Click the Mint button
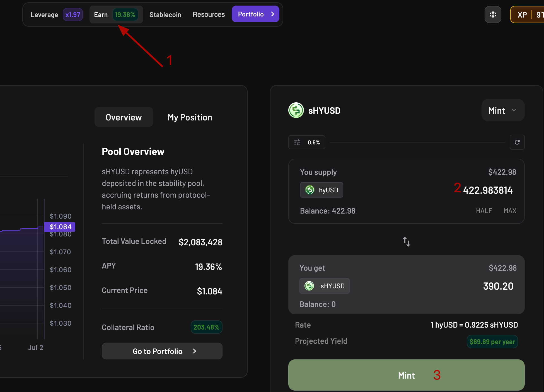Viewport: 544px width, 392px height. [406, 375]
